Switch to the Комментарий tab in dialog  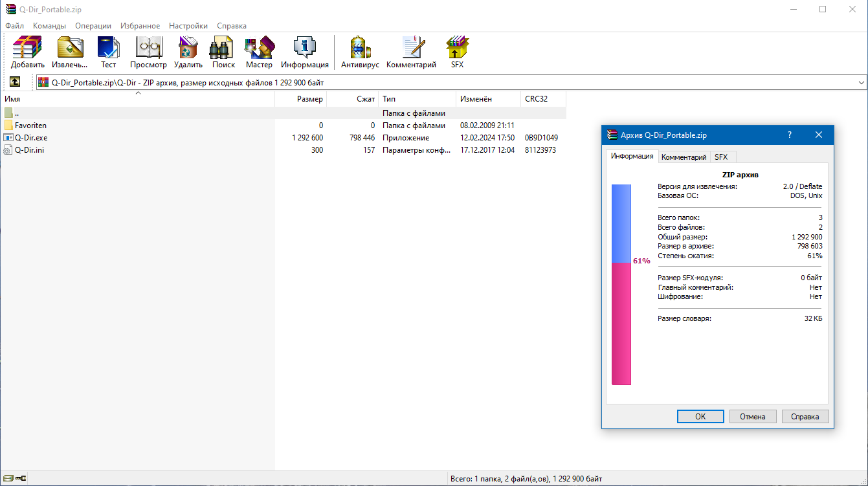[x=684, y=157]
